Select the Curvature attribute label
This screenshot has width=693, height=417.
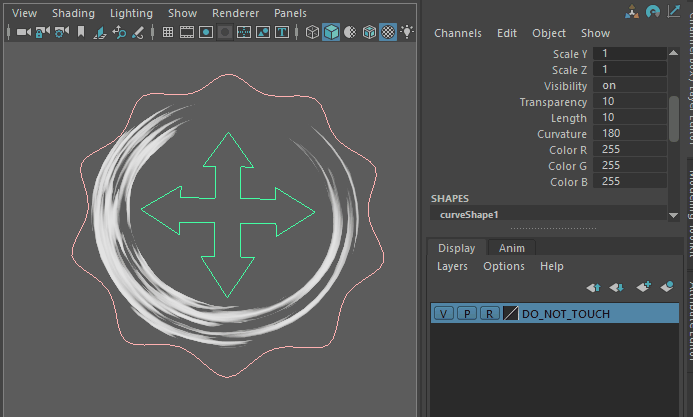(562, 134)
